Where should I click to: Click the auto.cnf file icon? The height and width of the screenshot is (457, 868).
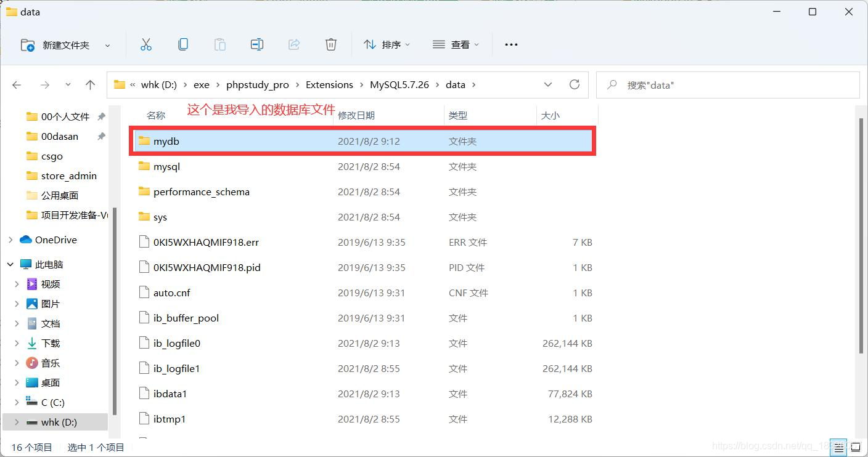point(144,293)
